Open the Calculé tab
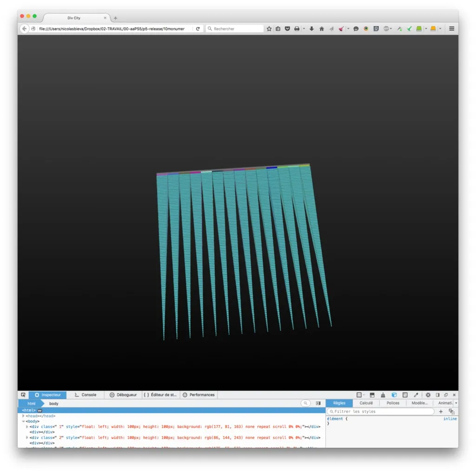Viewport: 476px width, 473px height. (x=366, y=403)
